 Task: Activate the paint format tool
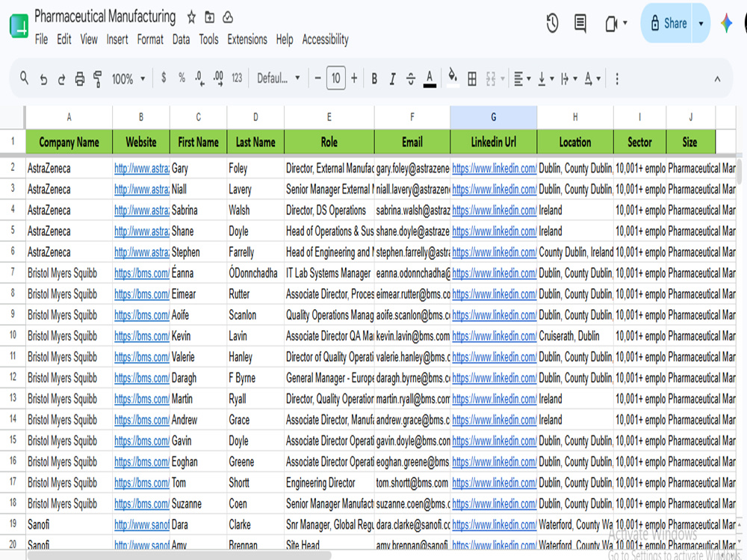[98, 79]
